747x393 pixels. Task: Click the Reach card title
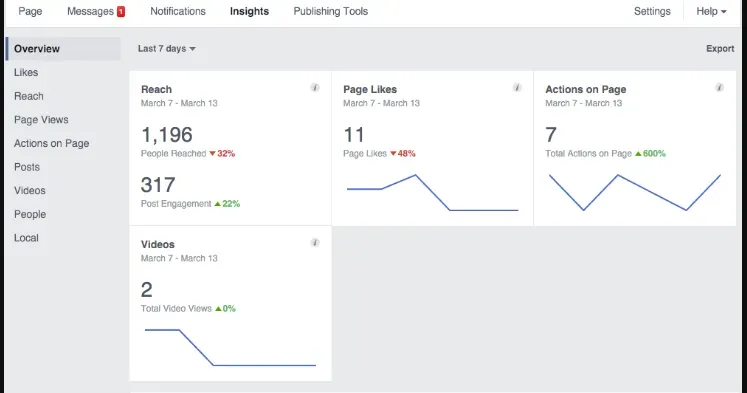[156, 90]
